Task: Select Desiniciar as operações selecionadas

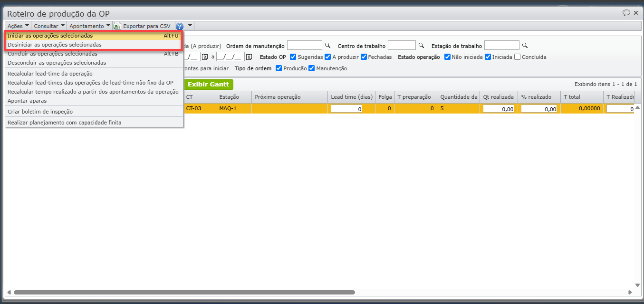Action: click(93, 45)
